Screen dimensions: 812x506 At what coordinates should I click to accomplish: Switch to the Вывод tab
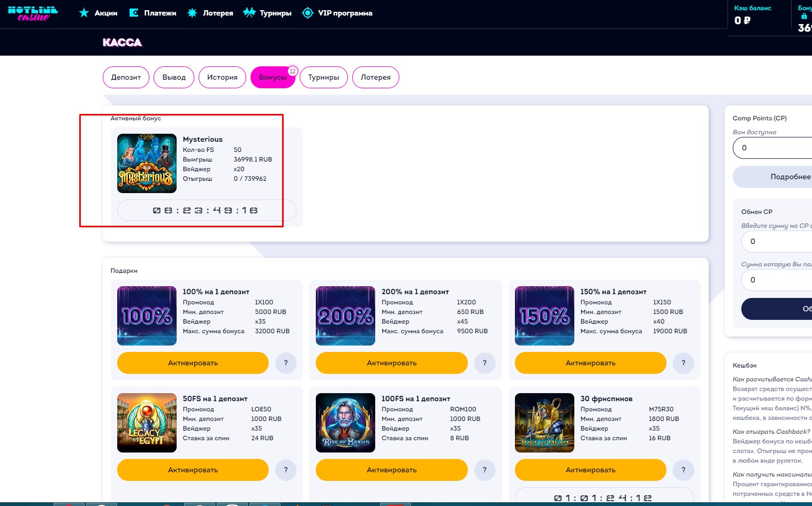click(x=174, y=78)
